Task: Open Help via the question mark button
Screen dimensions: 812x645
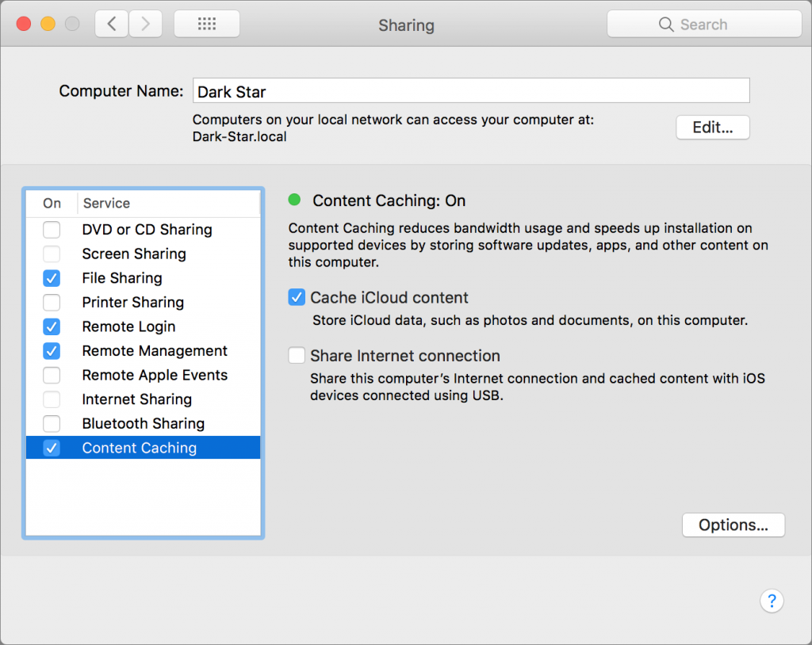Action: (772, 601)
